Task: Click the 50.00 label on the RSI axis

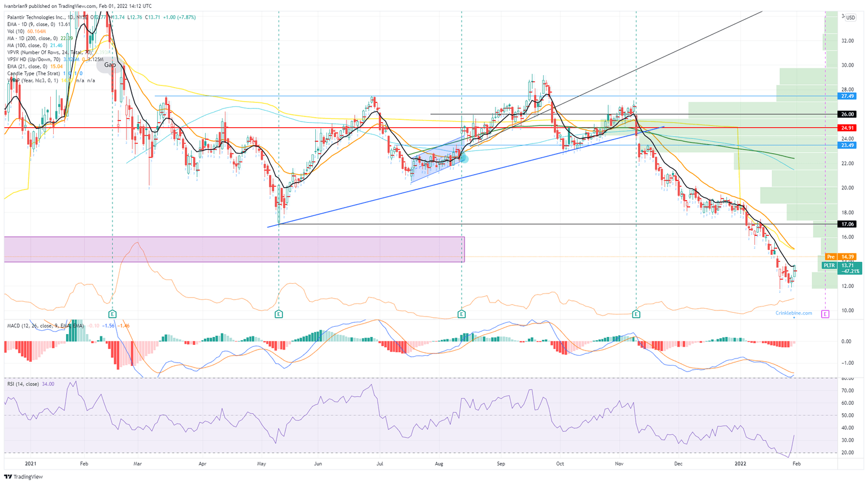Action: click(x=847, y=416)
